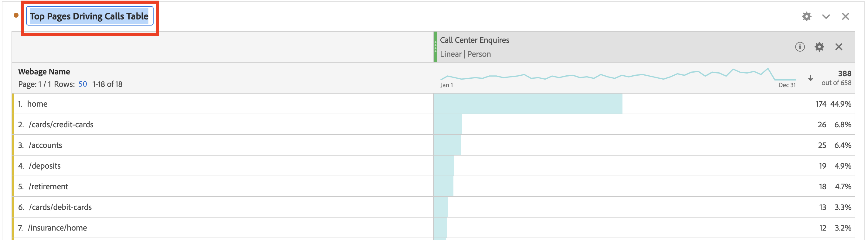Click the descending sort arrow icon
This screenshot has height=240, width=868.
pyautogui.click(x=810, y=78)
